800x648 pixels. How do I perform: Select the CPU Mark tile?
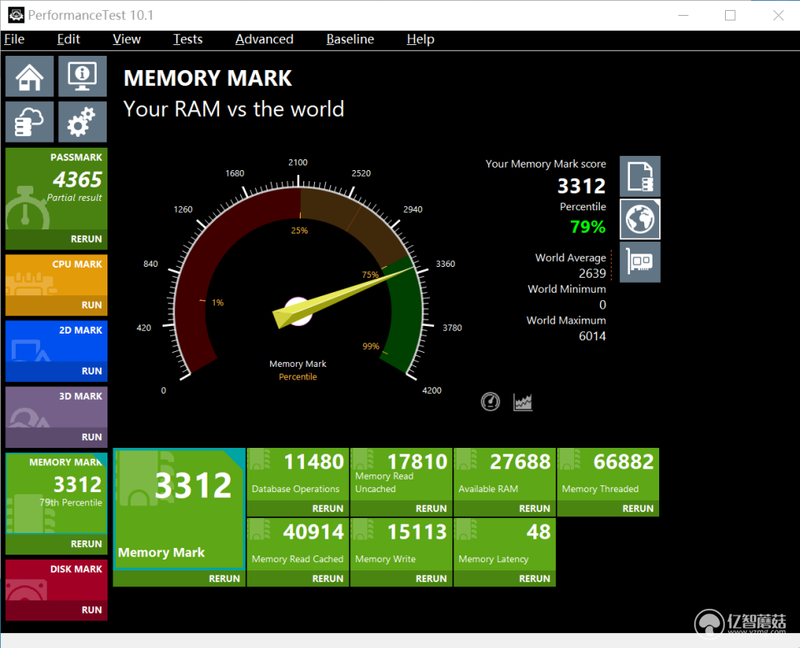coord(56,276)
